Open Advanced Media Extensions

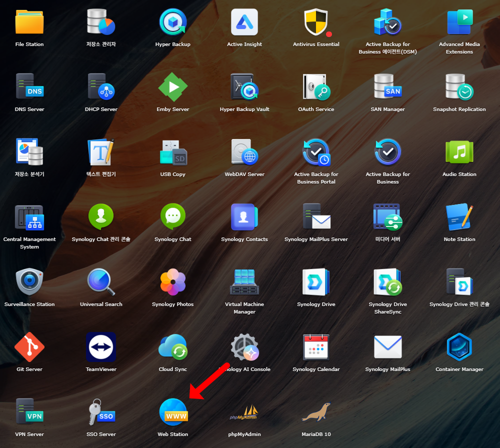tap(459, 22)
